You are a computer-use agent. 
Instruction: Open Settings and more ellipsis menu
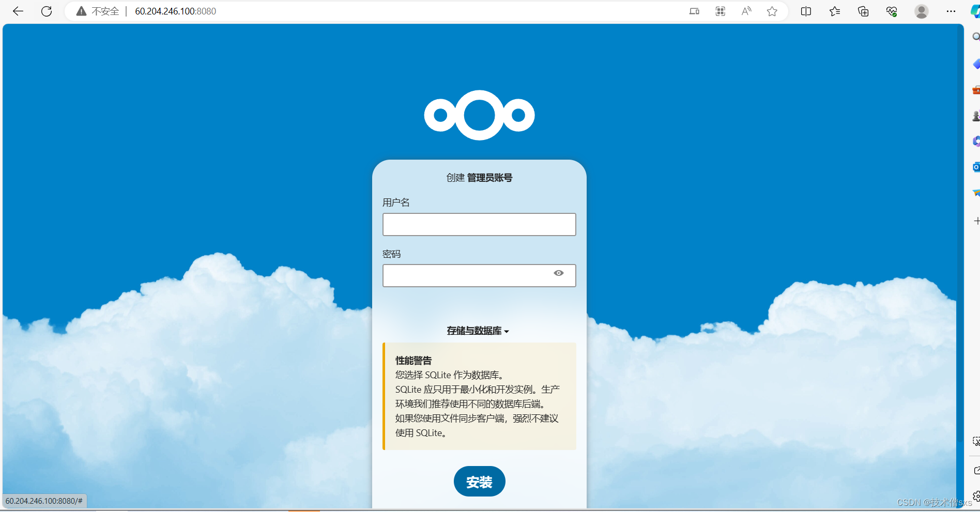point(951,11)
